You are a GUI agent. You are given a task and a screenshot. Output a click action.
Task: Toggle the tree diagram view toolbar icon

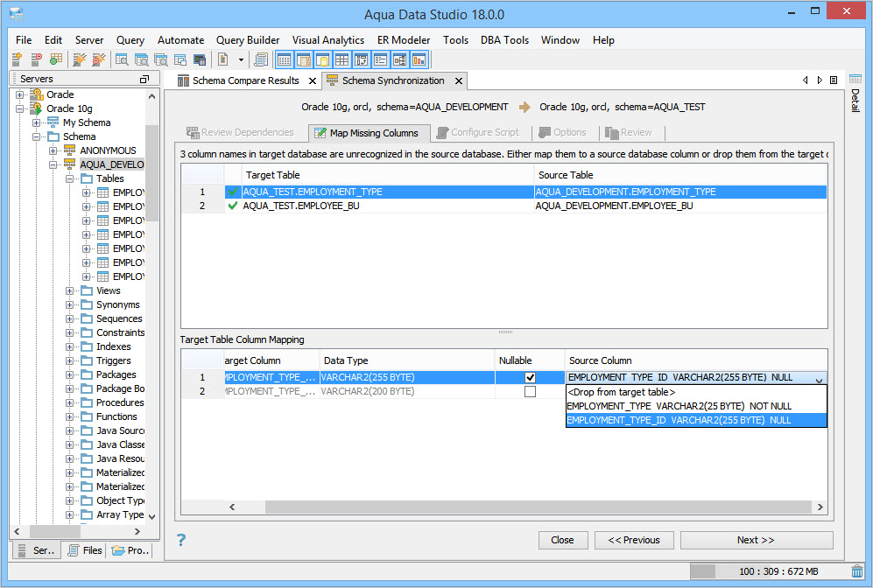[400, 59]
